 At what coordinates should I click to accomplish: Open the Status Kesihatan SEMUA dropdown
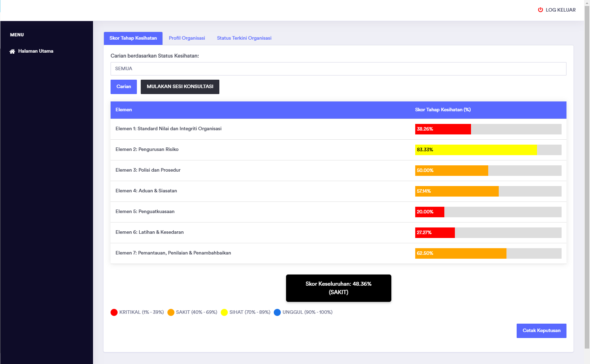tap(338, 69)
